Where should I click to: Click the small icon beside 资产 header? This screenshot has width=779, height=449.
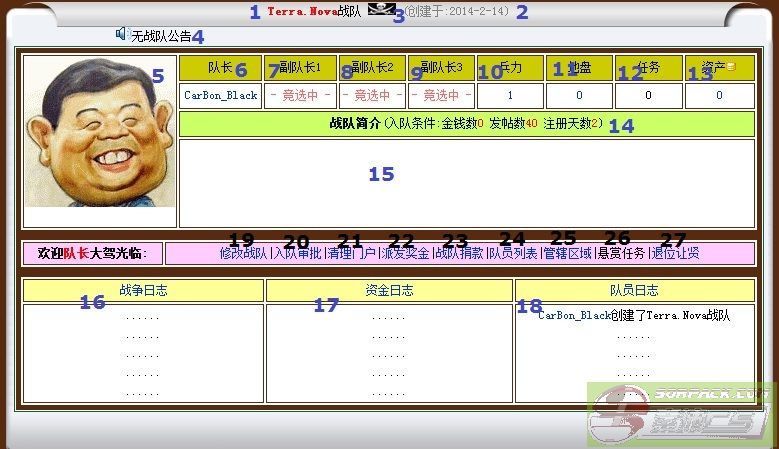point(731,68)
